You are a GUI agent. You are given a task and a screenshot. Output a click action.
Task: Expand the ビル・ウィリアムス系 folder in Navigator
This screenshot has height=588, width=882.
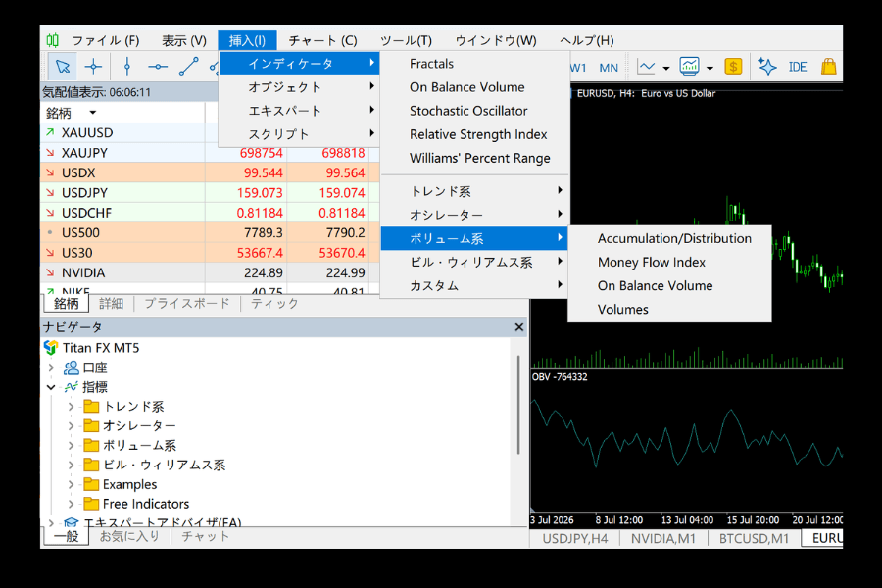click(71, 465)
